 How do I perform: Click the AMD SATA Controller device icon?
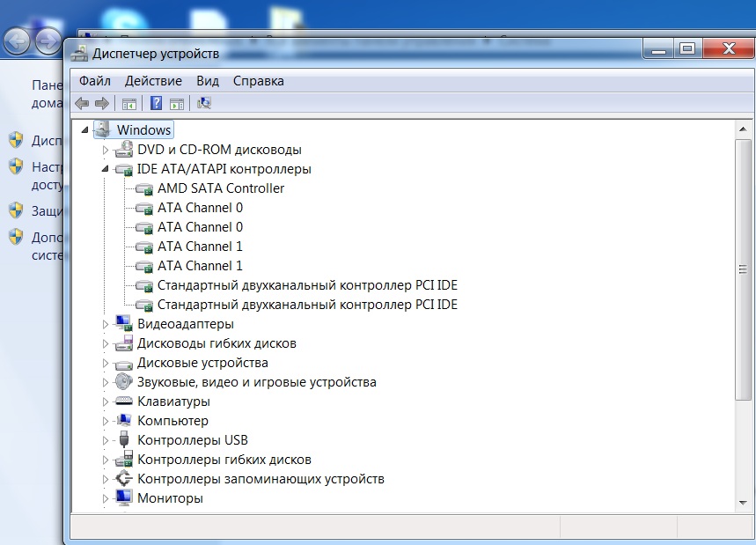144,188
